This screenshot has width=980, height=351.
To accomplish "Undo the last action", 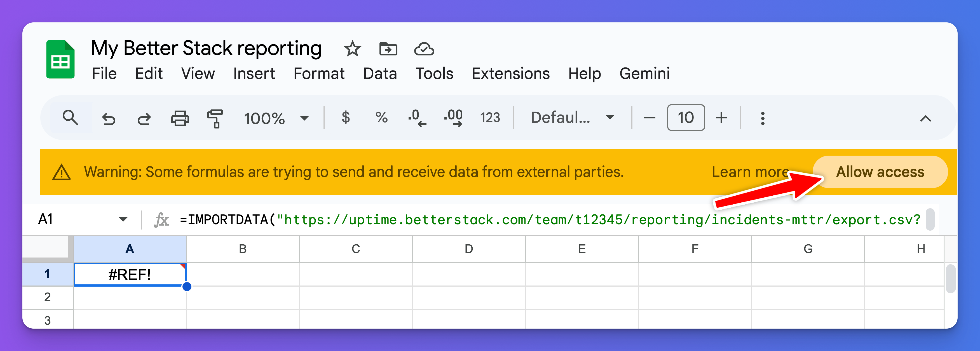I will click(109, 118).
